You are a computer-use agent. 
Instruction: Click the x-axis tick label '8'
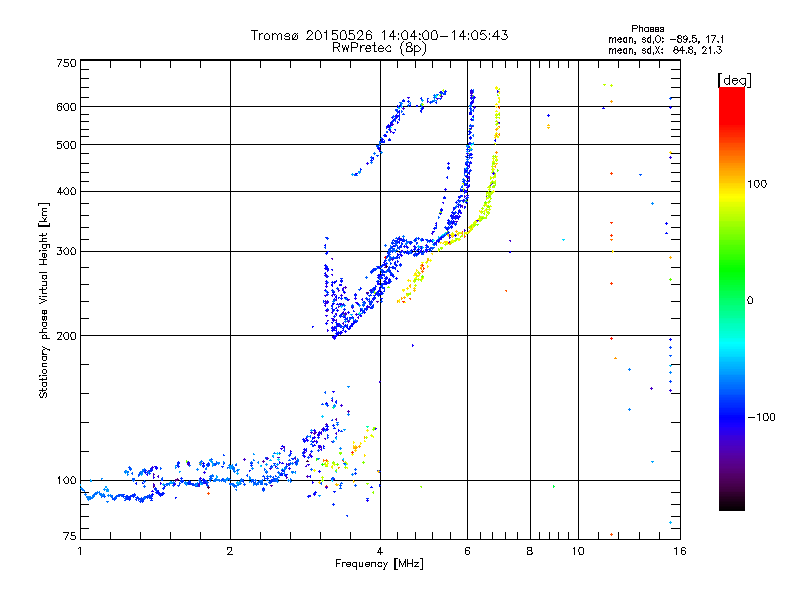[530, 551]
